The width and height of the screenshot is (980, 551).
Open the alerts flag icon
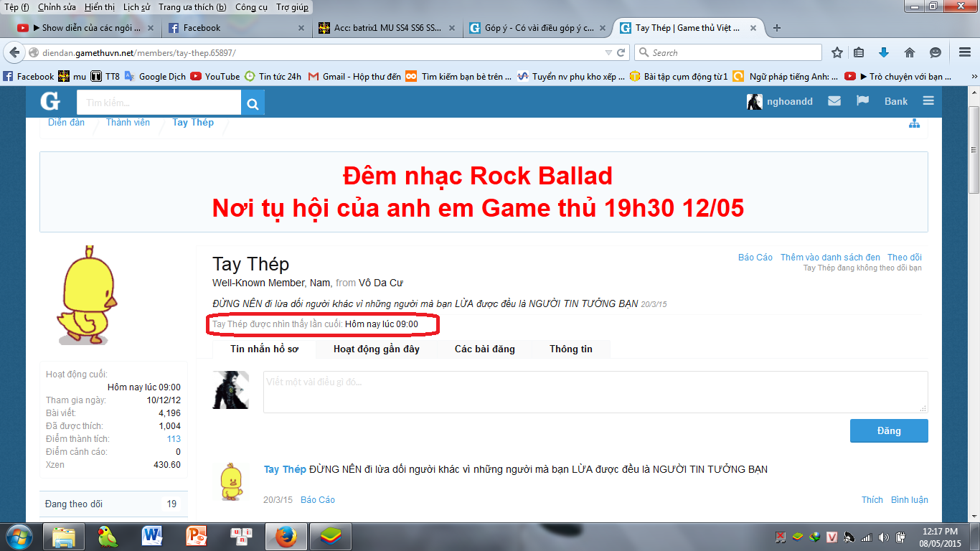tap(863, 102)
